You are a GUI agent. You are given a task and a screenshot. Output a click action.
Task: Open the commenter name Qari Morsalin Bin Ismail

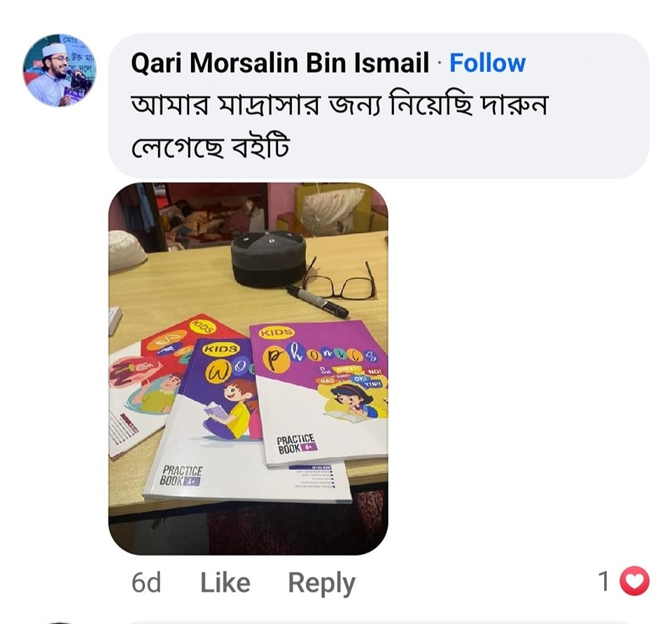(280, 63)
